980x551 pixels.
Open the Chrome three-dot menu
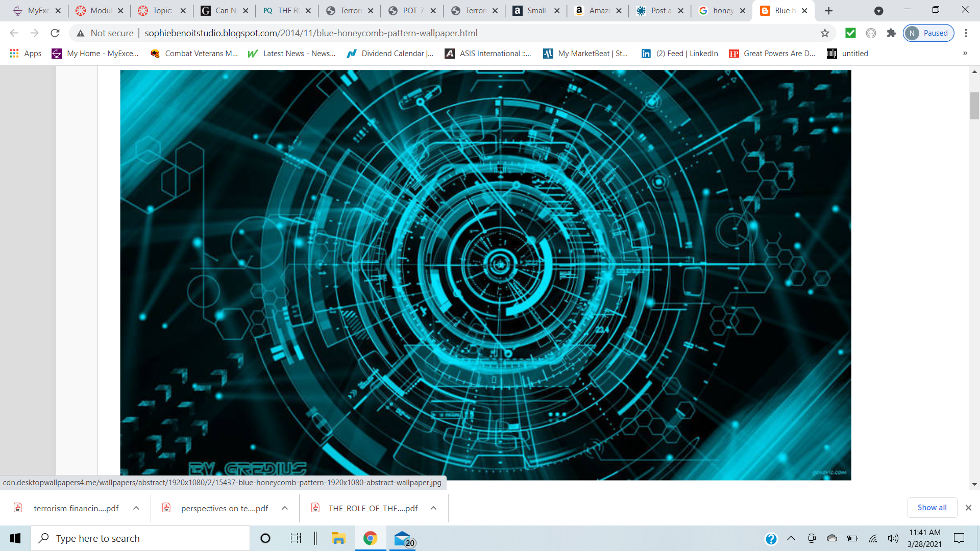point(966,33)
